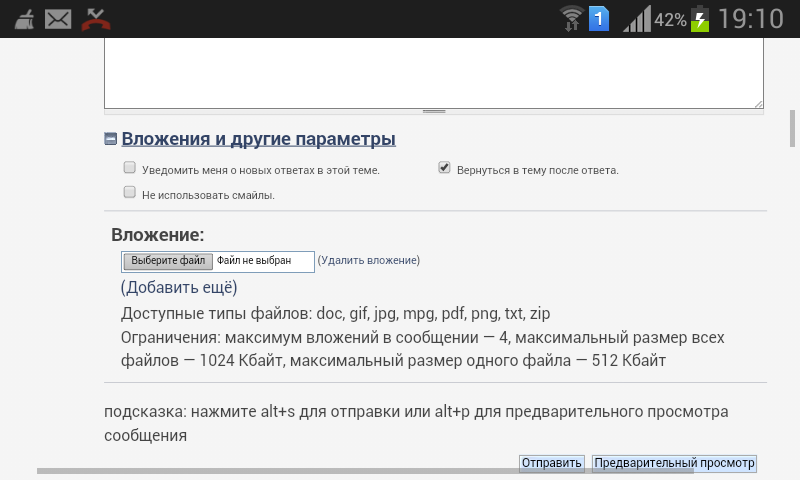
Task: Tap the Wi-Fi status icon
Action: pos(571,19)
